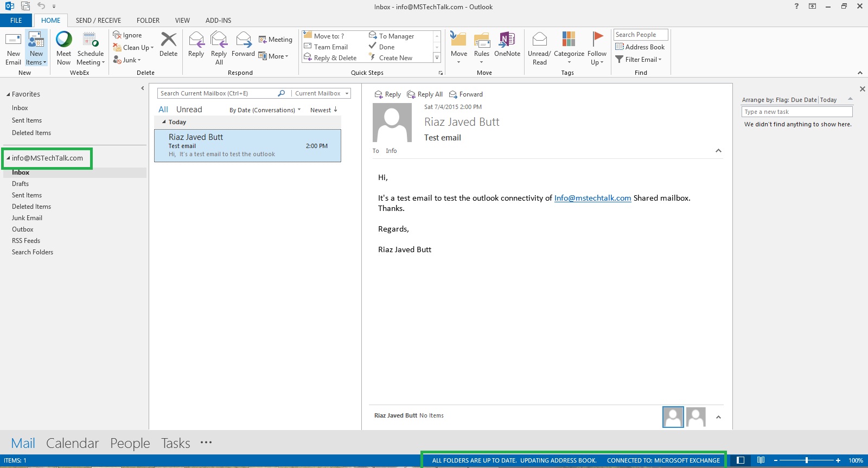Open the Rules menu

pyautogui.click(x=482, y=48)
